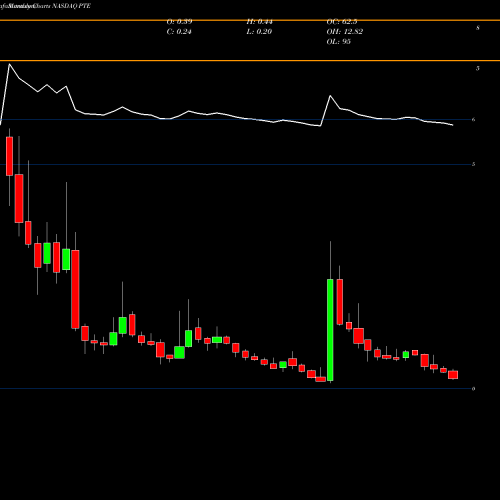Click the OH: 12.82 reading
The height and width of the screenshot is (500, 500).
coord(345,32)
